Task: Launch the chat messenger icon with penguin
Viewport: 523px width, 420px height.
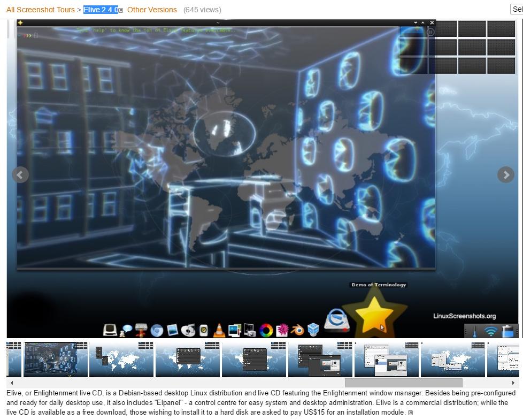Action: pyautogui.click(x=126, y=330)
